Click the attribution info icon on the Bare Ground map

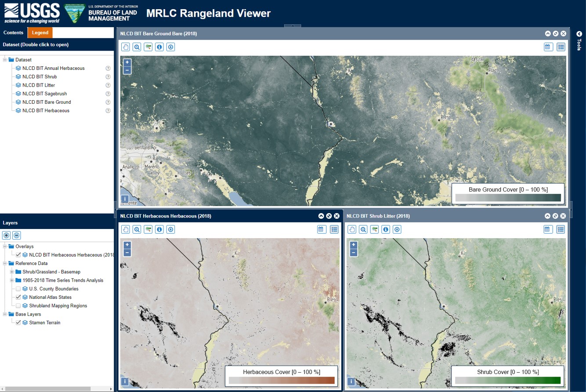[x=124, y=199]
